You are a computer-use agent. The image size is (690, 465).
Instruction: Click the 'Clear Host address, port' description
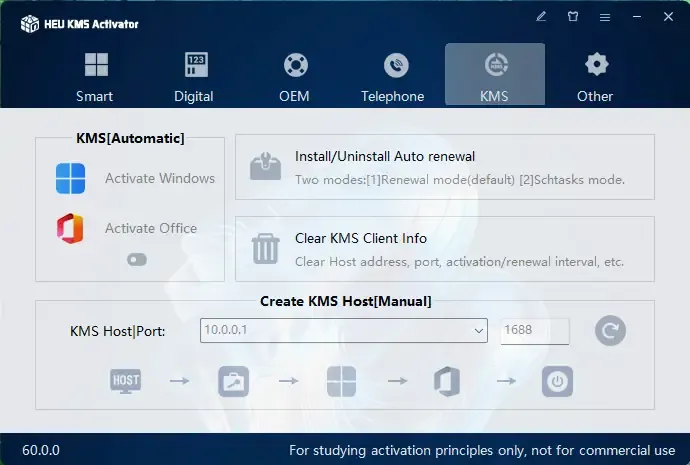click(459, 262)
